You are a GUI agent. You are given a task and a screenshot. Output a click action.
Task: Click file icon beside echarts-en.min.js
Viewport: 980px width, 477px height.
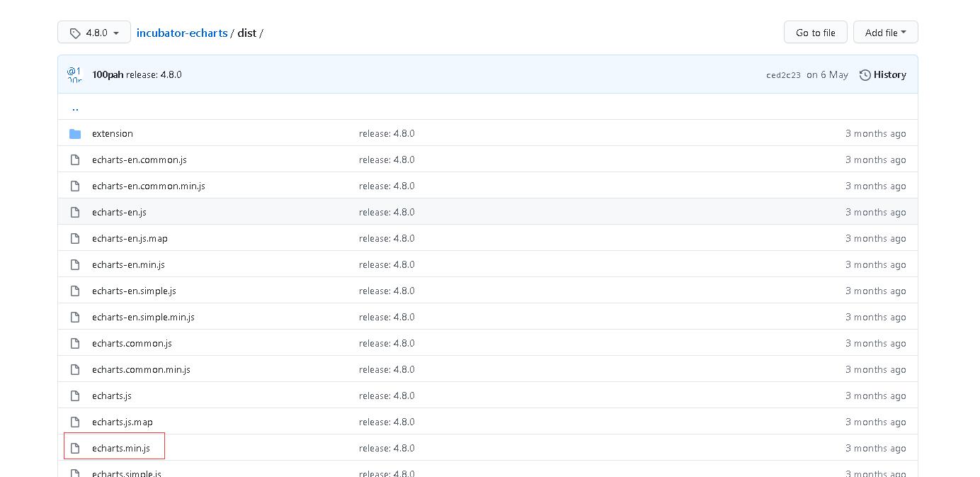[x=75, y=264]
